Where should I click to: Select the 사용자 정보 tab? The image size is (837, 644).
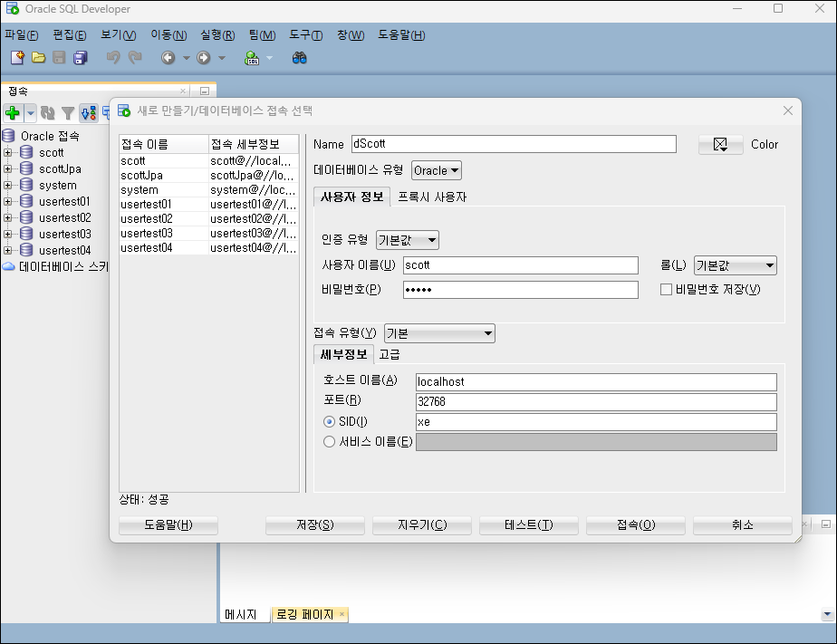click(351, 197)
